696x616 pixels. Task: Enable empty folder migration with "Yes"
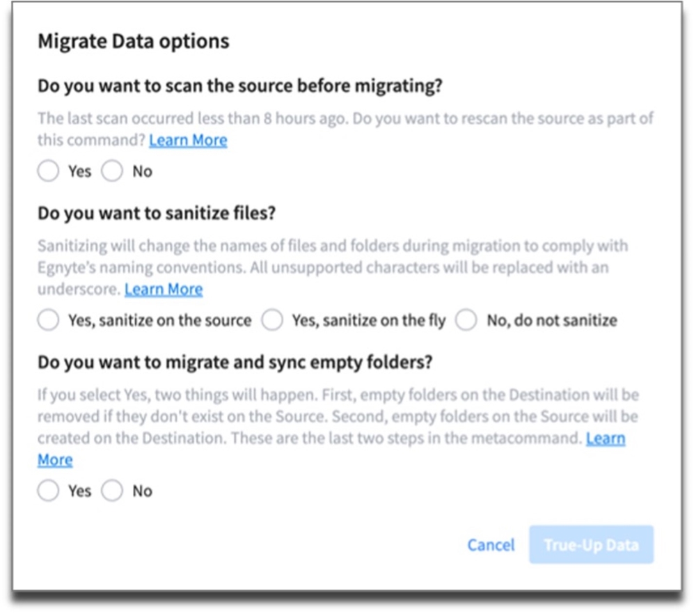point(48,490)
